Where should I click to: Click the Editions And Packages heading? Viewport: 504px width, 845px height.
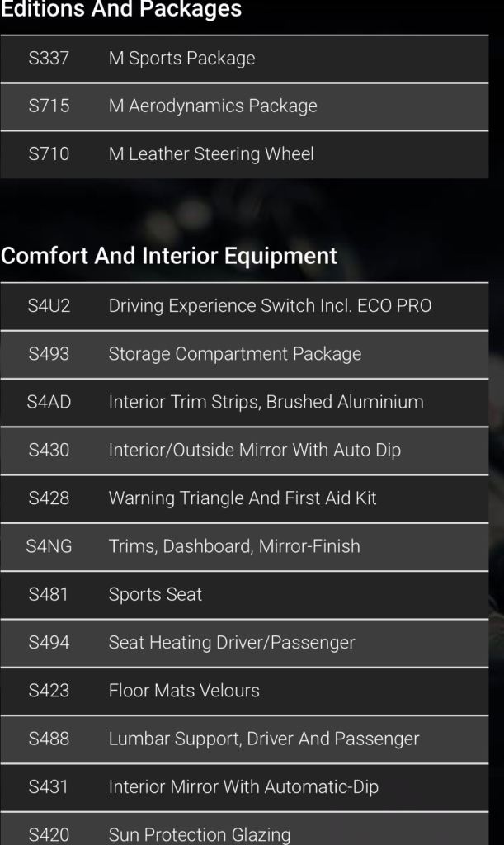pyautogui.click(x=121, y=10)
